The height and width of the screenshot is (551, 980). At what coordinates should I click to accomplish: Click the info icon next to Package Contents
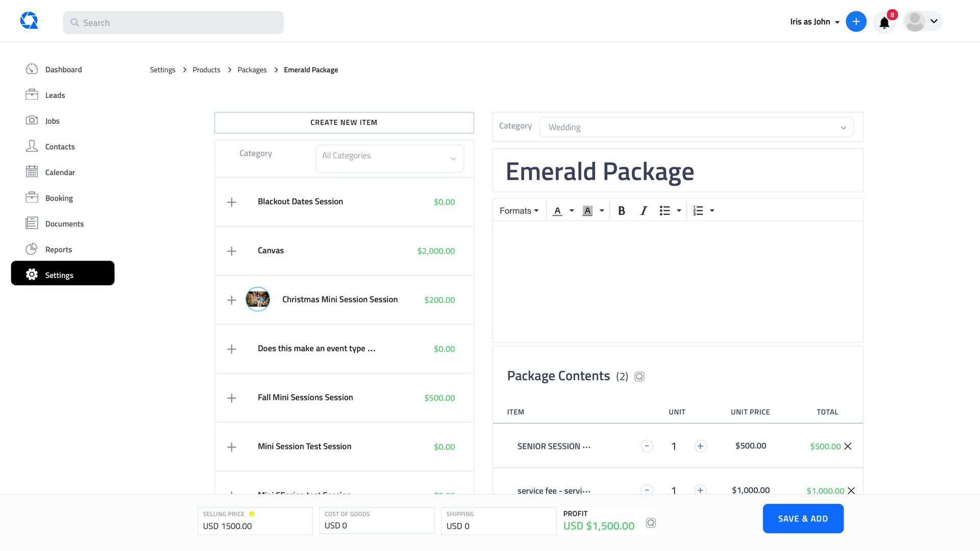pyautogui.click(x=640, y=376)
